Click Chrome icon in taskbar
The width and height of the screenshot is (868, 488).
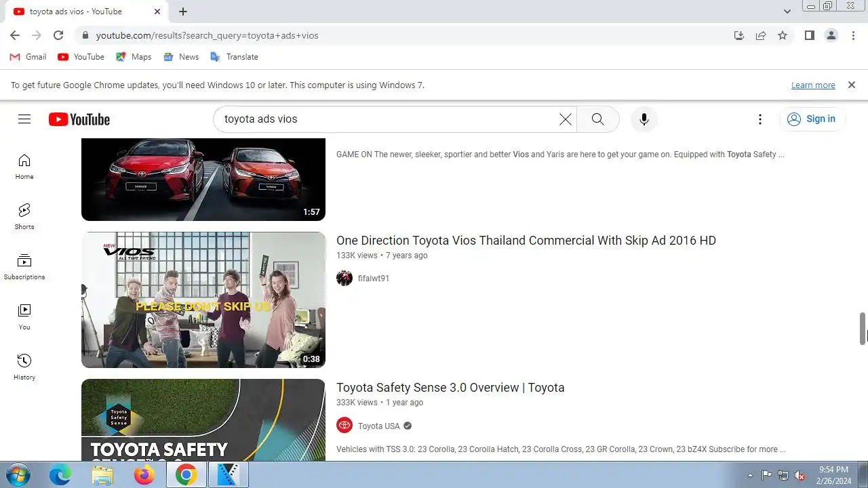pyautogui.click(x=186, y=475)
